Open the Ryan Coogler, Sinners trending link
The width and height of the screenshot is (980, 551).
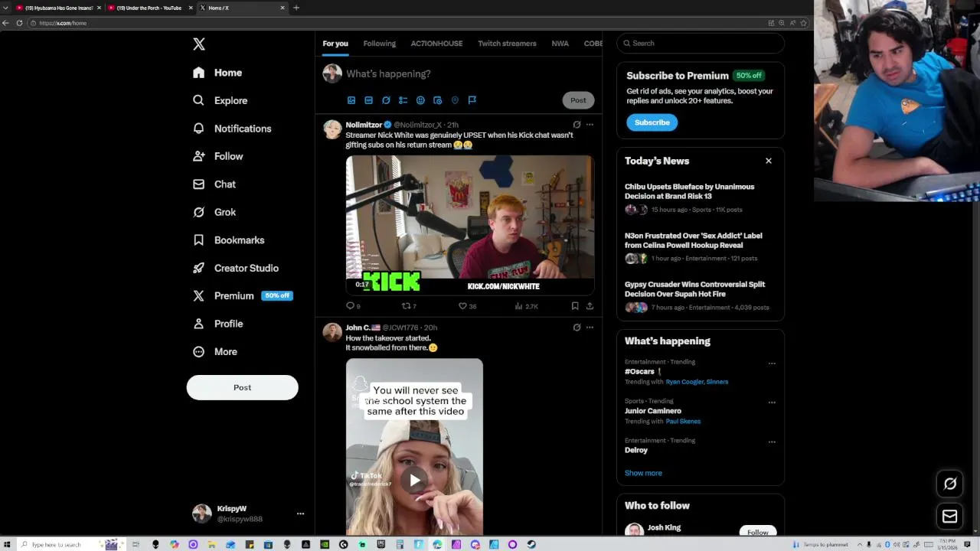coord(697,382)
